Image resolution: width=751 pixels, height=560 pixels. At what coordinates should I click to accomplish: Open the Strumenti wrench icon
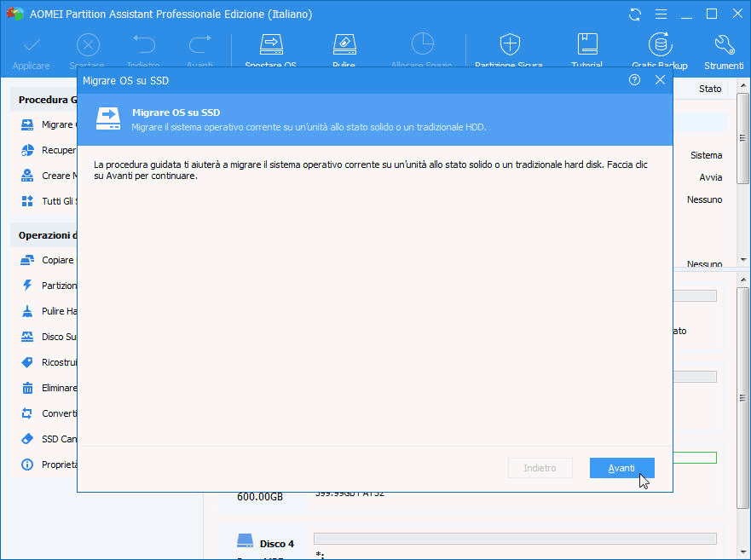click(724, 44)
